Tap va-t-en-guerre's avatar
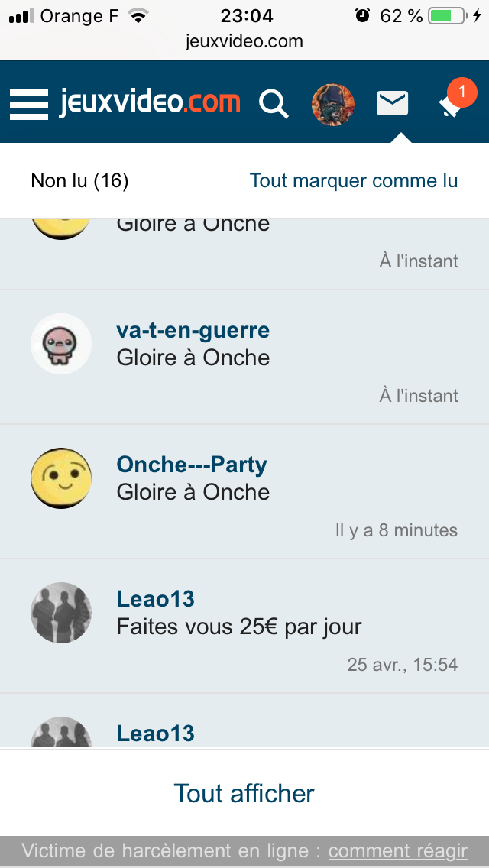Image resolution: width=489 pixels, height=868 pixels. point(61,344)
